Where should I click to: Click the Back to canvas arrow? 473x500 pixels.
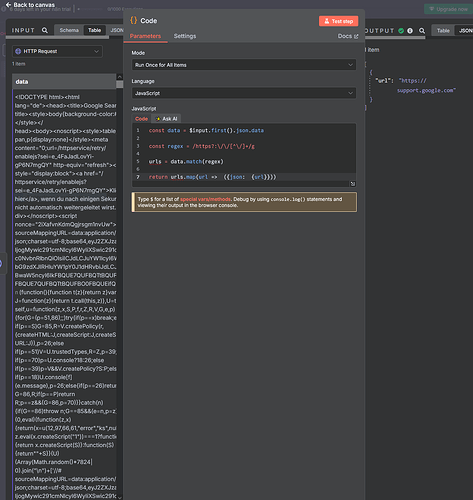point(9,5)
